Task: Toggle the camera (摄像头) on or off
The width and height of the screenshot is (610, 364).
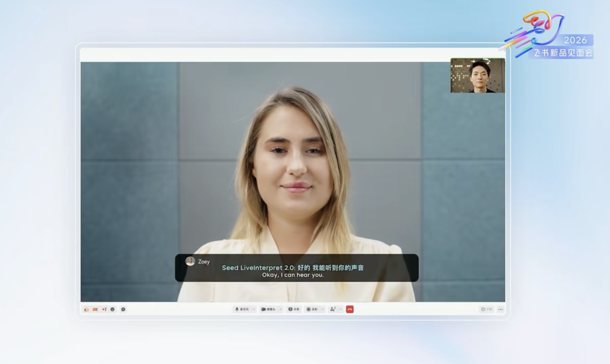Action: coord(269,309)
